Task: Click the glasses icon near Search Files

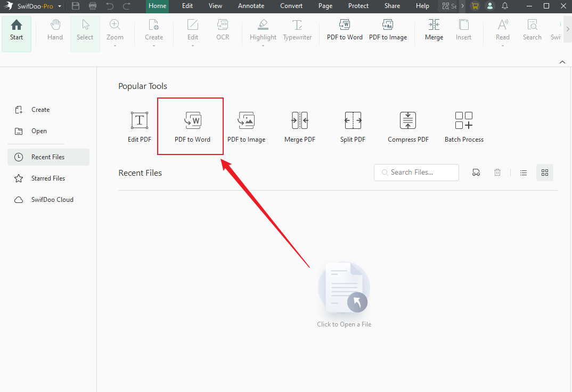Action: [476, 173]
